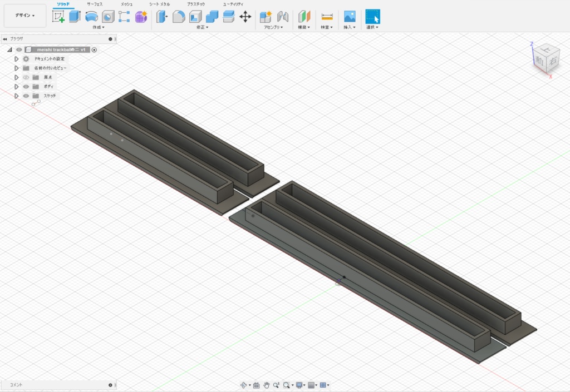Expand the 原点 folder node
Viewport: 570px width, 392px height.
click(x=16, y=77)
